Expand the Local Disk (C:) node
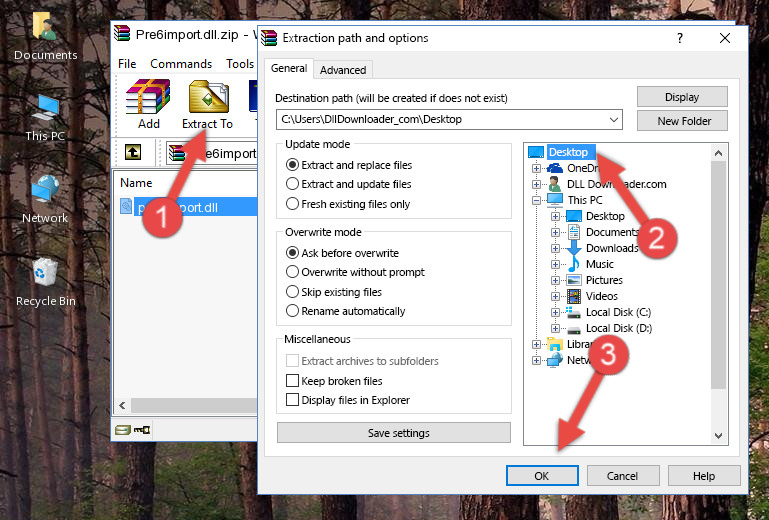 pos(555,313)
